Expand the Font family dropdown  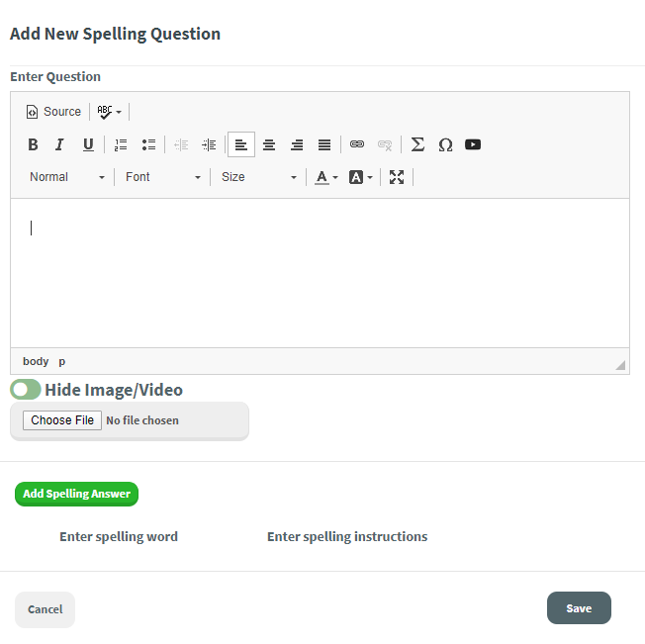[163, 177]
